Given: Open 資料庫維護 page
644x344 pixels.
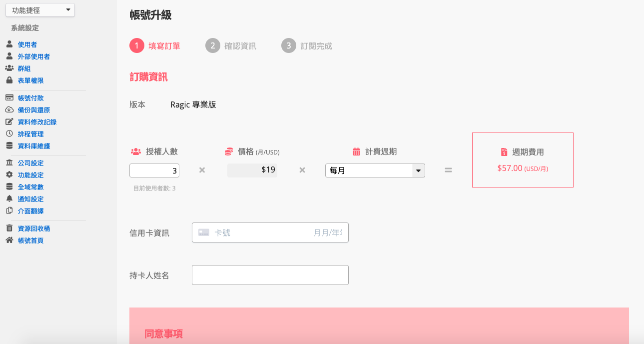Looking at the screenshot, I should tap(33, 146).
